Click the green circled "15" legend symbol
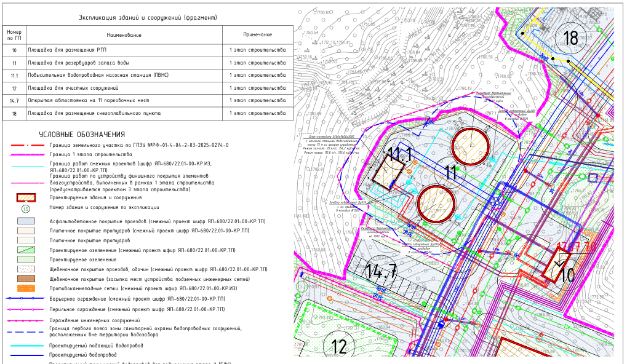Viewport: 627px width, 364px height. 26,208
